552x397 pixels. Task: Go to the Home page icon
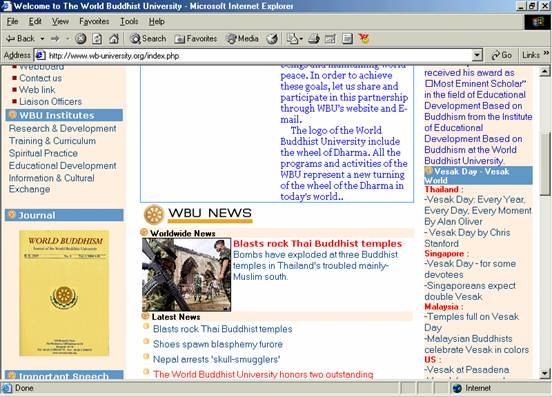pyautogui.click(x=114, y=39)
